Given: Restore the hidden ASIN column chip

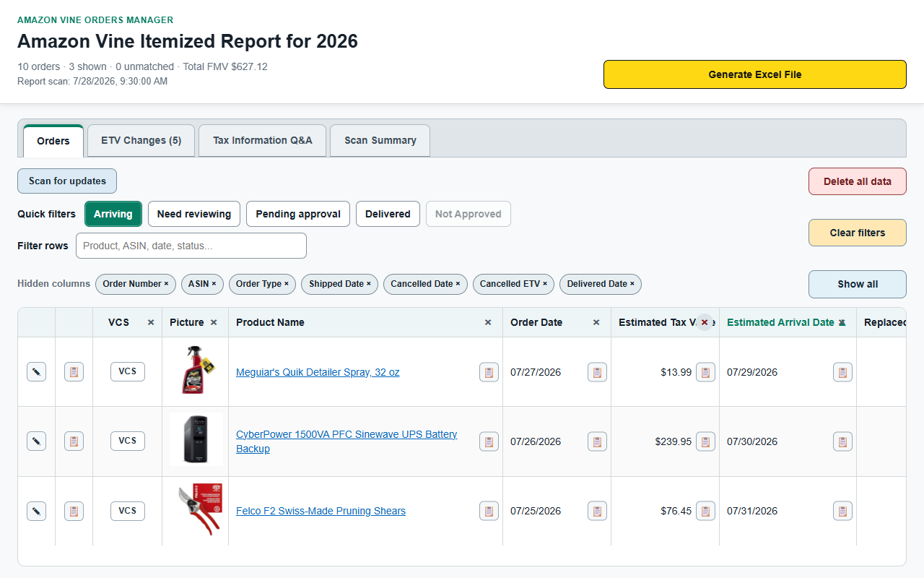Looking at the screenshot, I should tap(202, 284).
